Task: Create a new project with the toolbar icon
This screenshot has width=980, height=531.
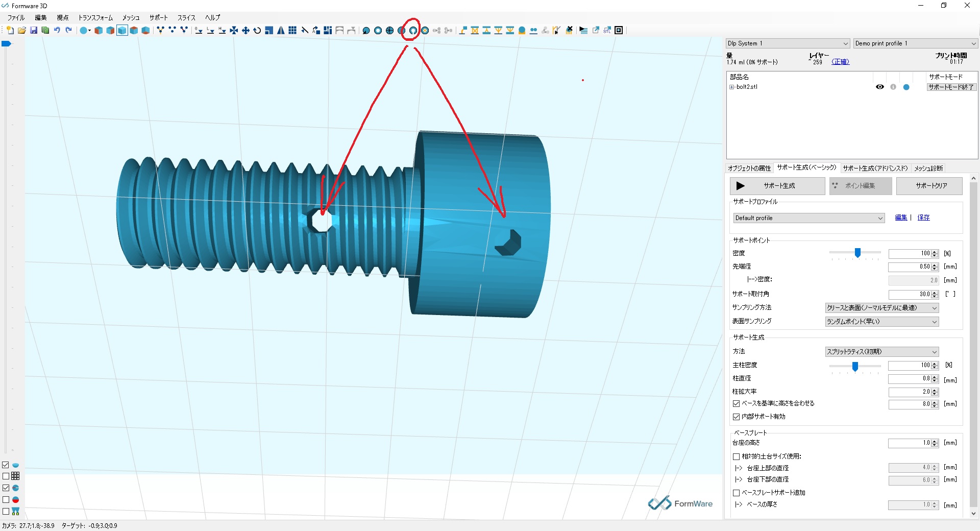Action: pyautogui.click(x=10, y=31)
